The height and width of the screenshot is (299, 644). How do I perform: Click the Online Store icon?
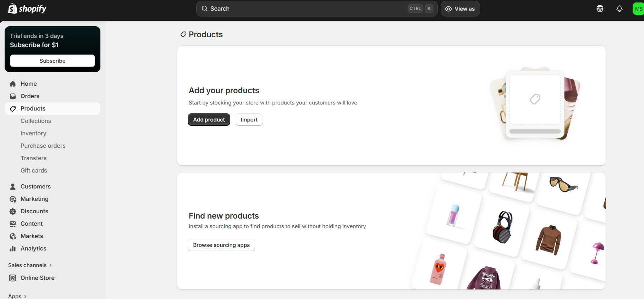[x=13, y=278]
